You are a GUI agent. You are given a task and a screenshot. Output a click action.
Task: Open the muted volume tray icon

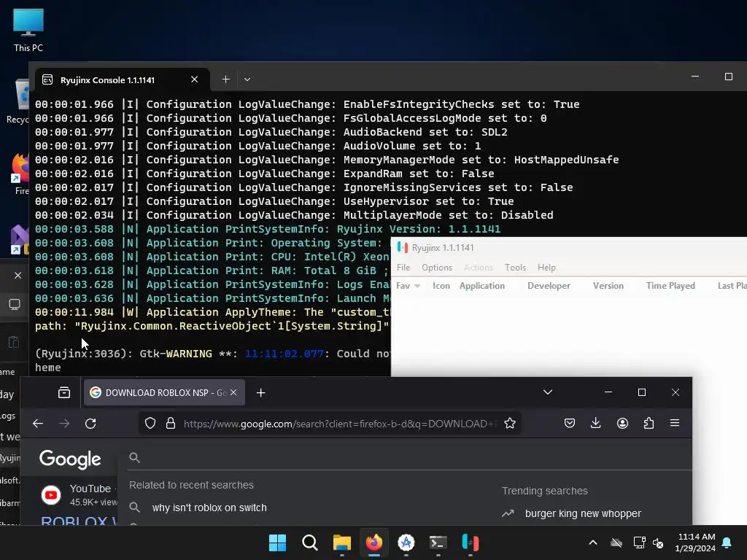(x=659, y=542)
